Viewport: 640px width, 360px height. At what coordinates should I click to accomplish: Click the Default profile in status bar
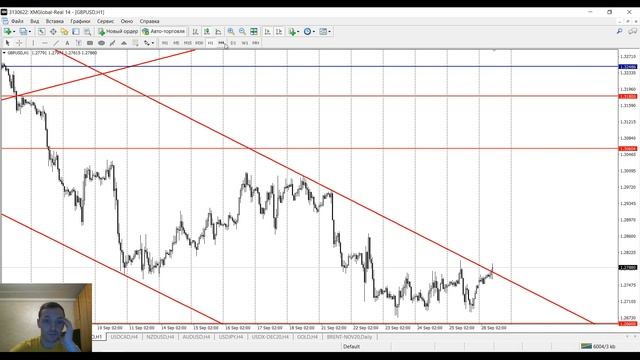pyautogui.click(x=351, y=347)
